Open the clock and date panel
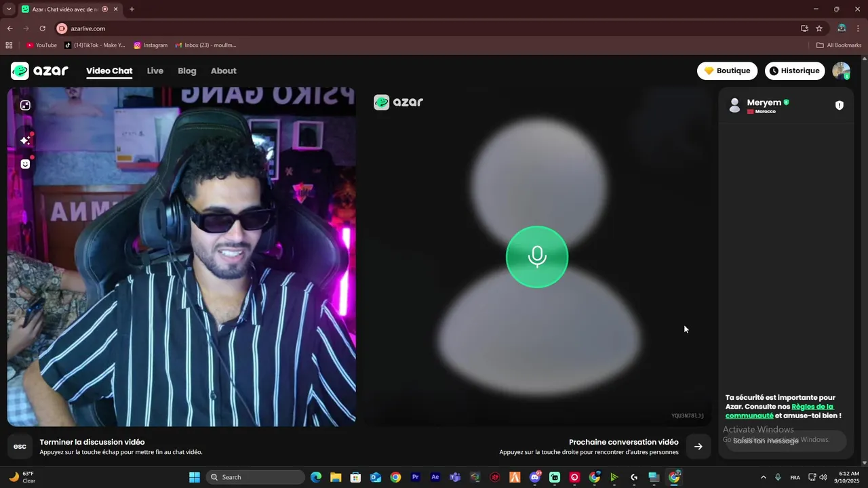This screenshot has height=488, width=868. [x=849, y=477]
